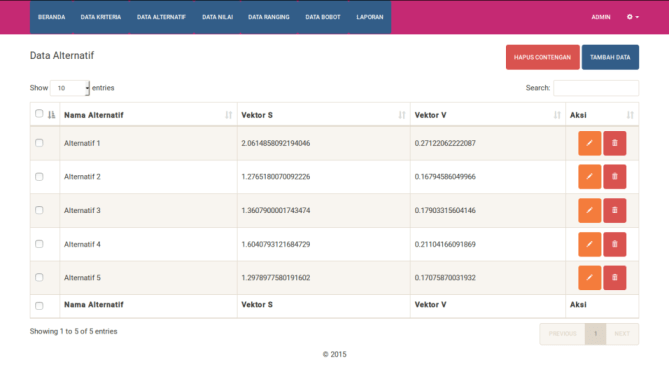The image size is (669, 377).
Task: Open the Laporan menu item
Action: tap(370, 17)
